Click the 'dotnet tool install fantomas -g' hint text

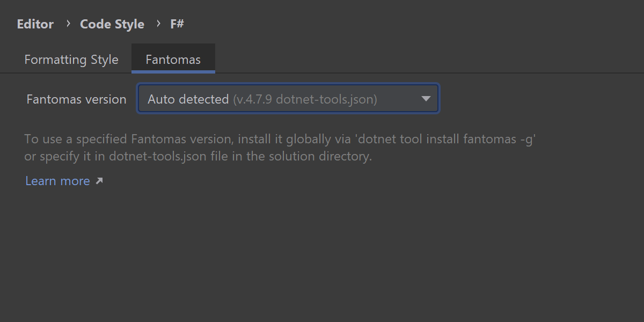tap(447, 139)
